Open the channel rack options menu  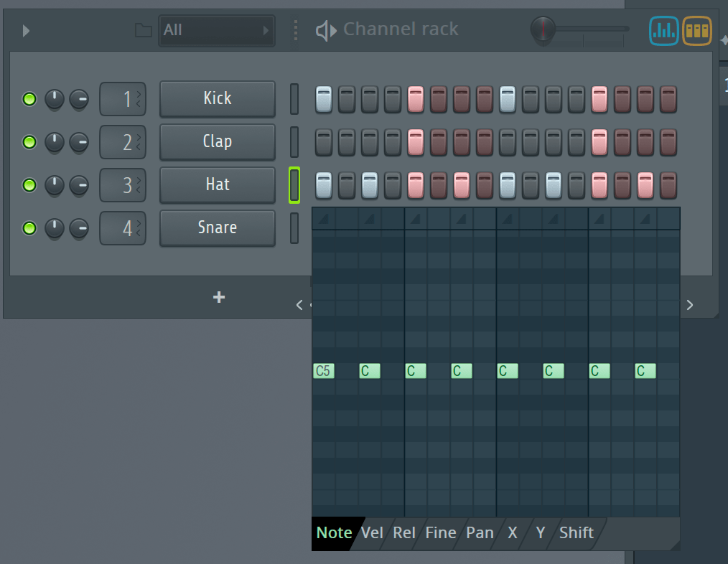pyautogui.click(x=295, y=30)
